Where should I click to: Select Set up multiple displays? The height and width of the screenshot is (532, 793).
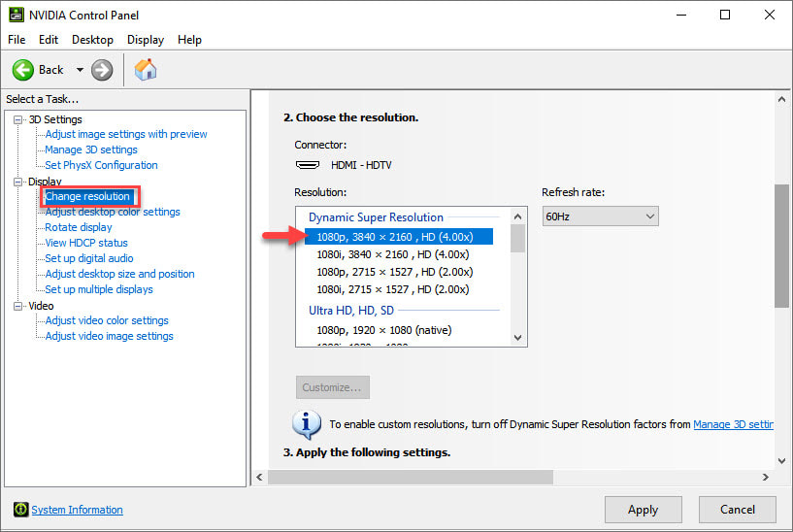point(99,289)
